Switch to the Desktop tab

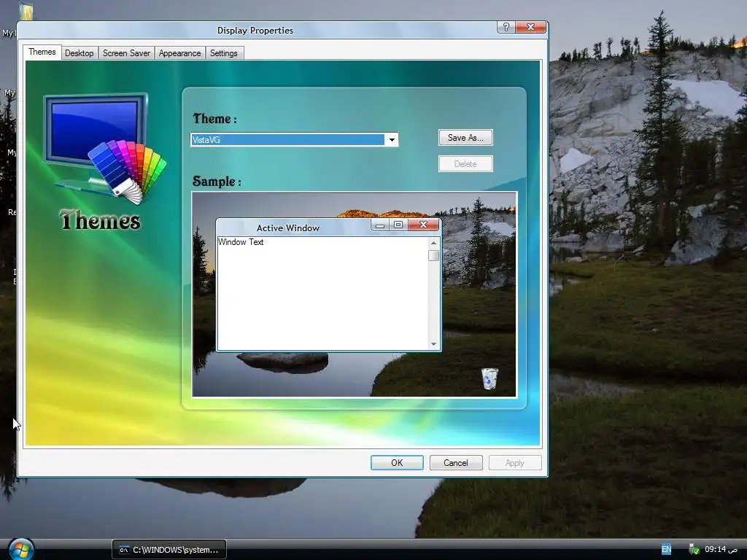click(x=79, y=52)
